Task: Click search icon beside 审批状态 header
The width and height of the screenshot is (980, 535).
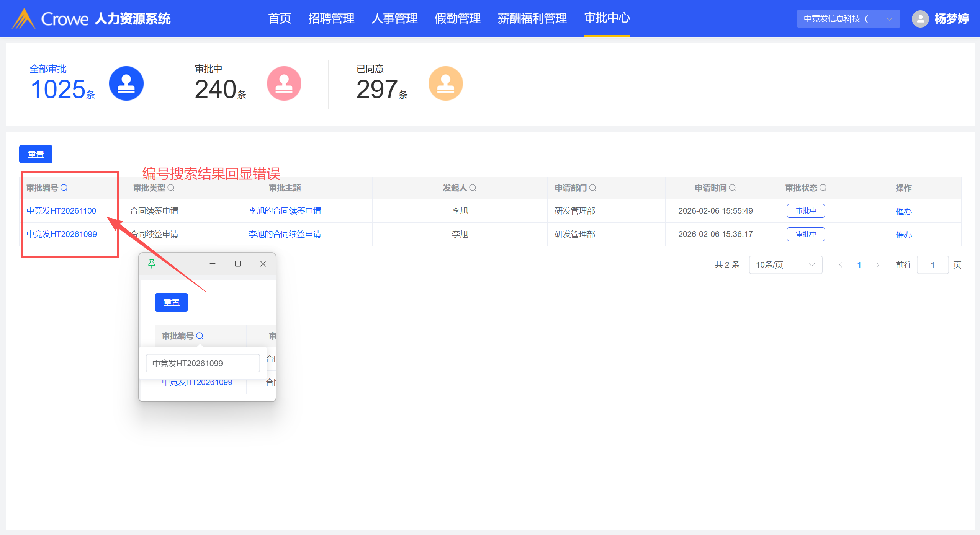Action: [x=823, y=188]
